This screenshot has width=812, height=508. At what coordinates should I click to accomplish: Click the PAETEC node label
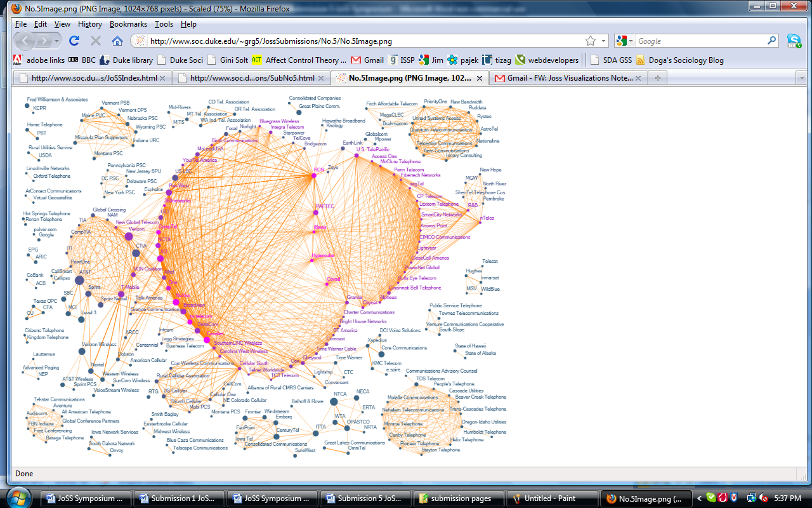click(325, 206)
